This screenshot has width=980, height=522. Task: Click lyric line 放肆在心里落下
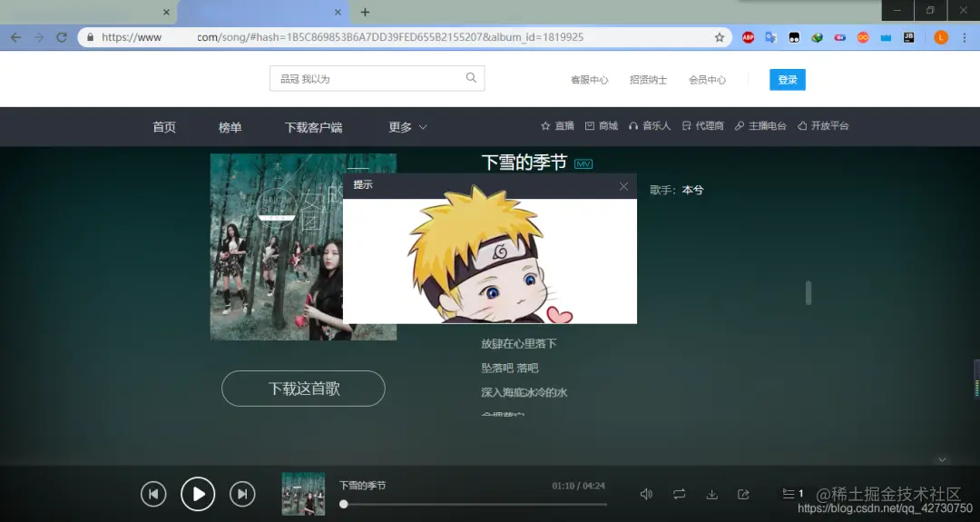(519, 343)
